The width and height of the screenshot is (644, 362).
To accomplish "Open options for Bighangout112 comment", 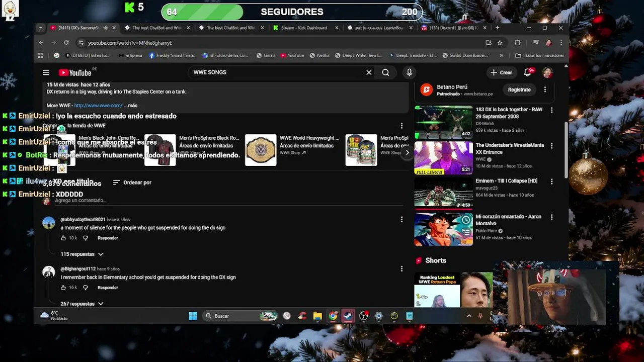I will click(x=401, y=269).
